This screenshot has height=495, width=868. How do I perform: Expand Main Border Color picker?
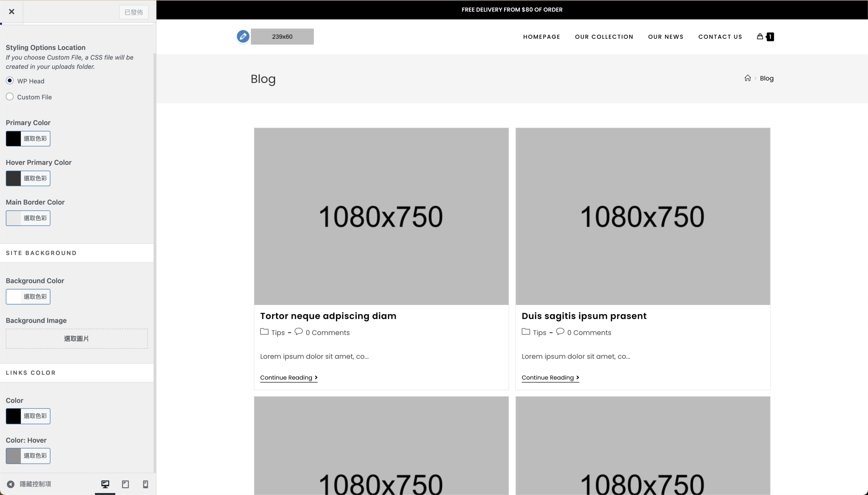coord(28,218)
